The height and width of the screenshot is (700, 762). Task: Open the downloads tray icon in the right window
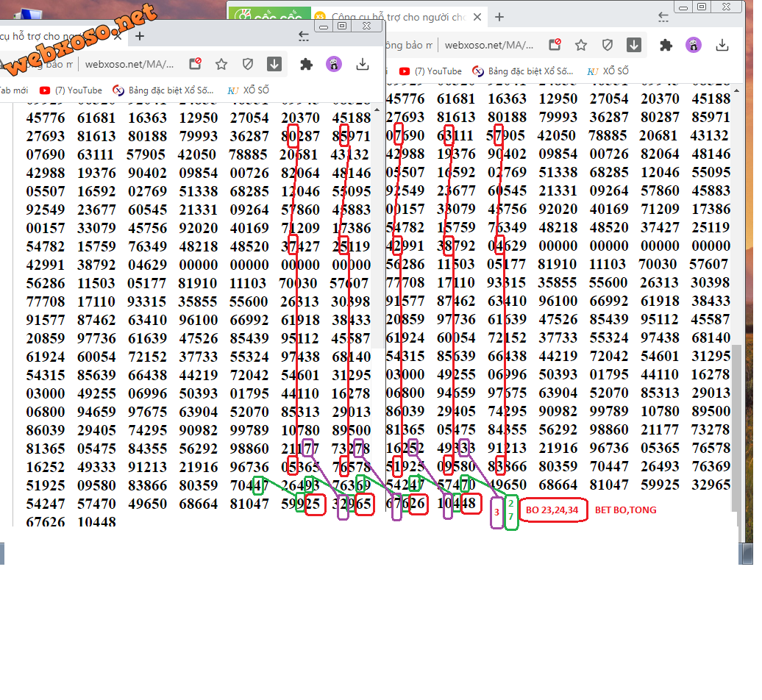[722, 45]
